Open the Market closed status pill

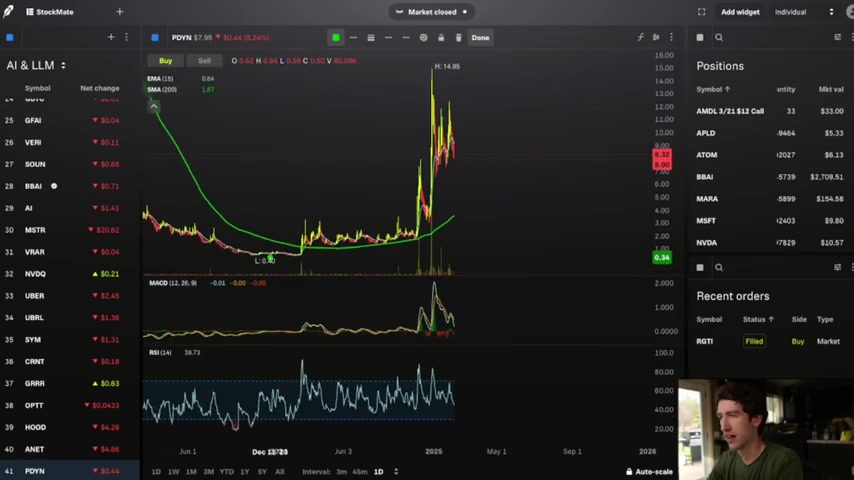tap(431, 12)
